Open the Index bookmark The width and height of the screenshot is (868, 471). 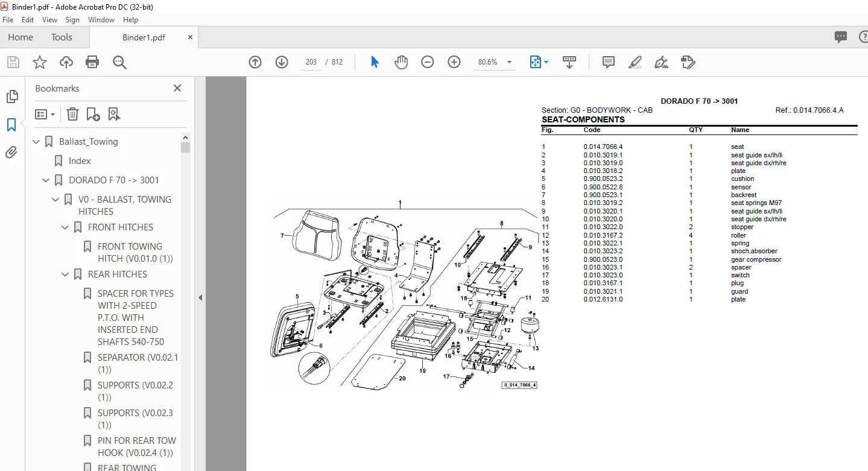[x=80, y=161]
